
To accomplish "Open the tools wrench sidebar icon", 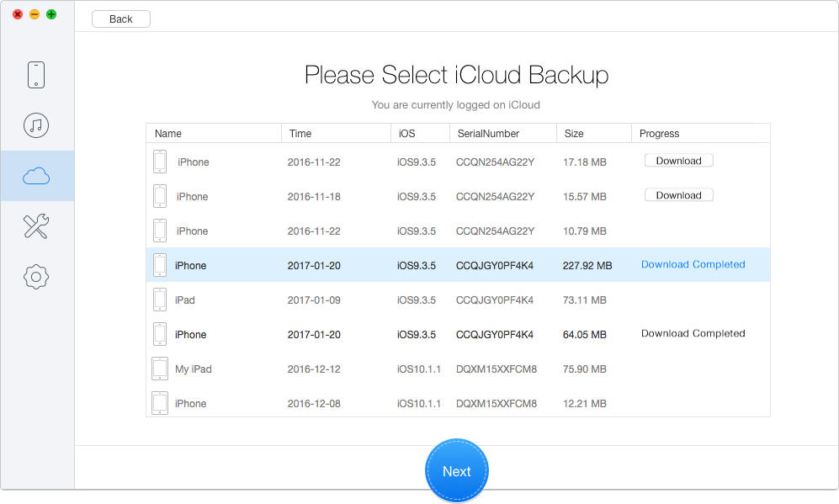I will pyautogui.click(x=36, y=226).
